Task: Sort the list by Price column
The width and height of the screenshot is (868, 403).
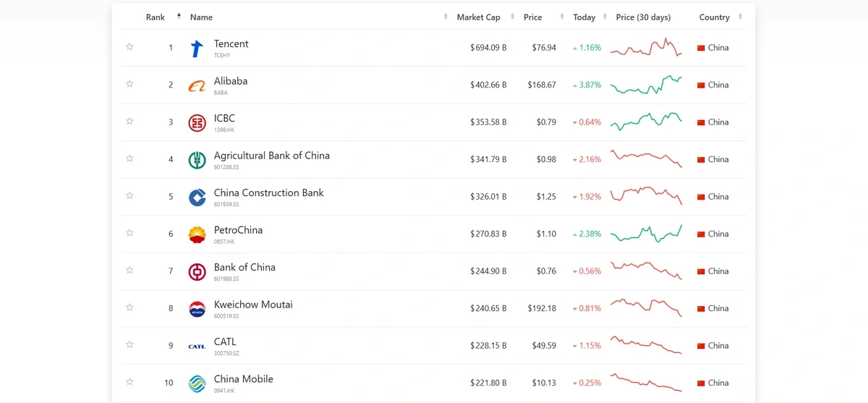Action: click(x=532, y=17)
